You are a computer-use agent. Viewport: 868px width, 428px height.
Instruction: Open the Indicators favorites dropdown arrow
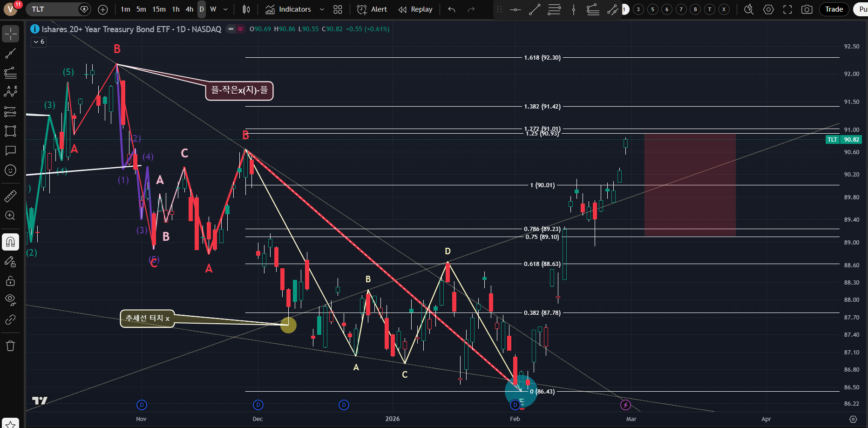click(x=322, y=9)
